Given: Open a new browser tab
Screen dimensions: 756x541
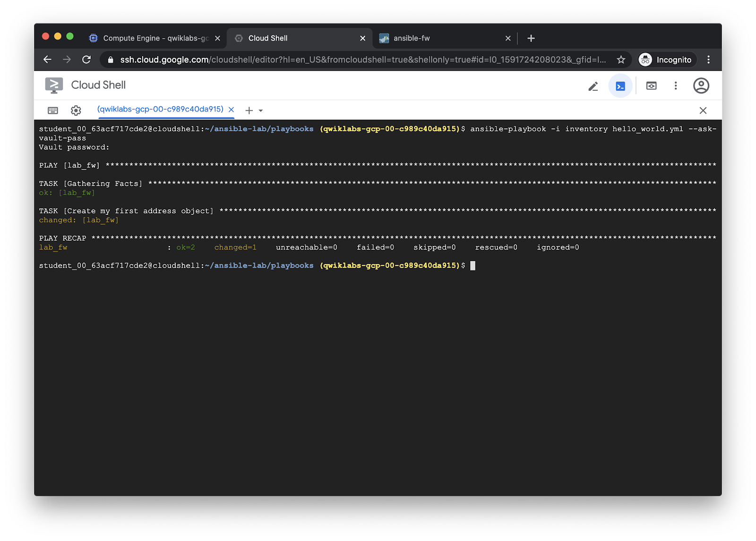Looking at the screenshot, I should [x=531, y=38].
